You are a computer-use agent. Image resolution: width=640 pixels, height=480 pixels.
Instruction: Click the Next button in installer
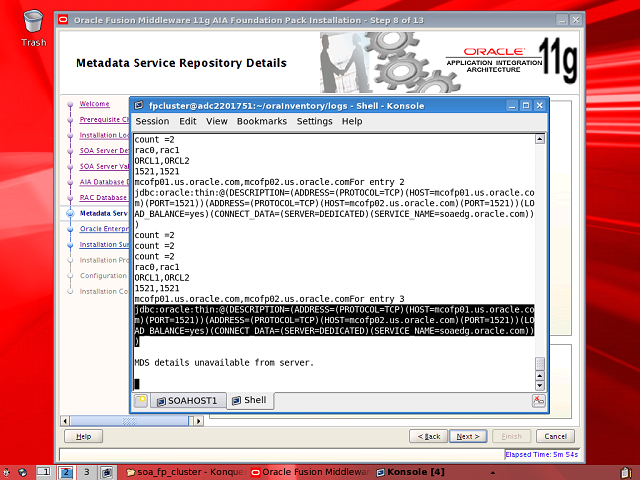[x=465, y=436]
